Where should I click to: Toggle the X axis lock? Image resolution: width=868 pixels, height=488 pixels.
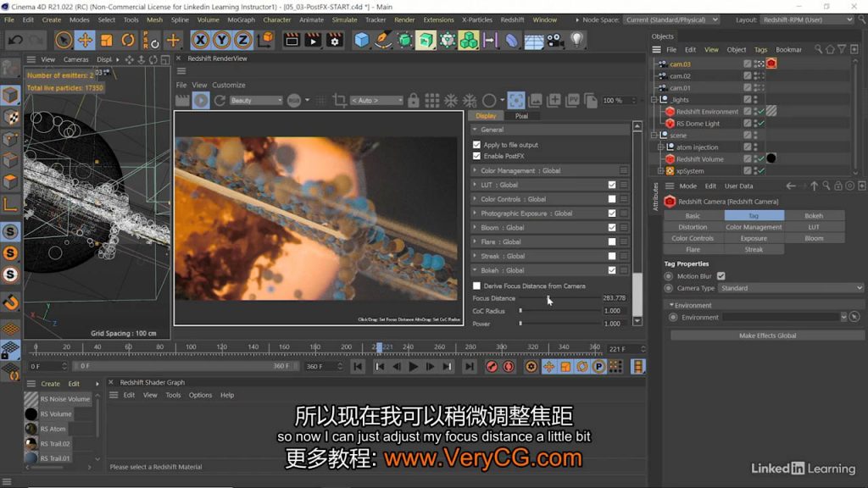tap(200, 40)
